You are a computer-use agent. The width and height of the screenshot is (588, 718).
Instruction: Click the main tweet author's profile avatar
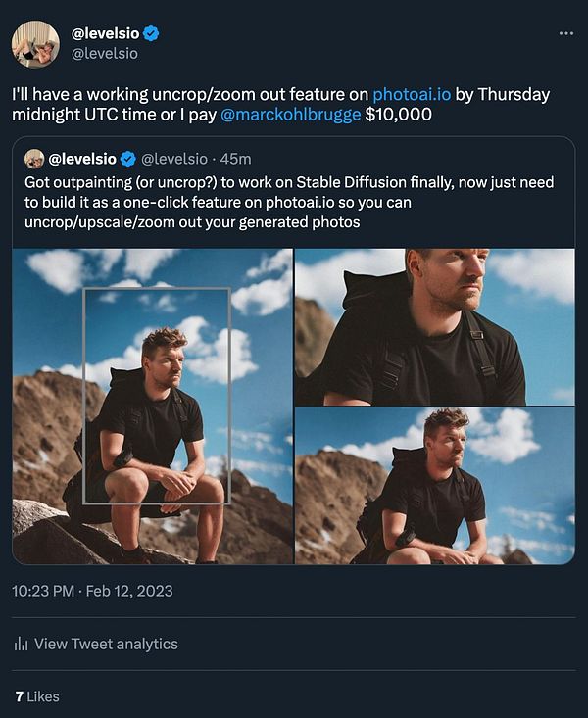pyautogui.click(x=35, y=43)
